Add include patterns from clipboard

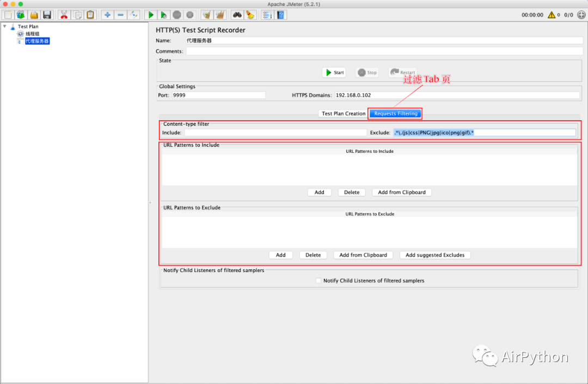[402, 192]
